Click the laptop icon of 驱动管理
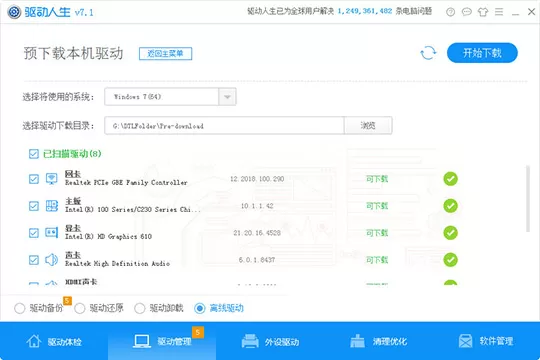 click(142, 341)
